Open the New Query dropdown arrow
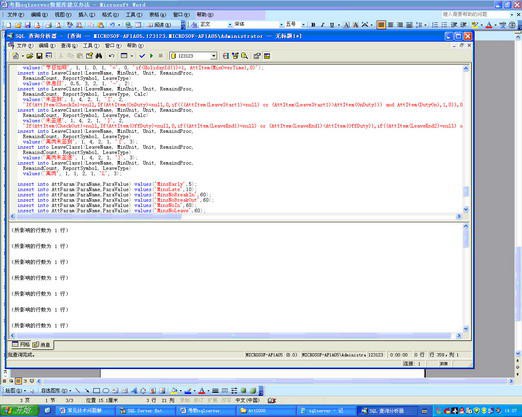 [x=22, y=56]
